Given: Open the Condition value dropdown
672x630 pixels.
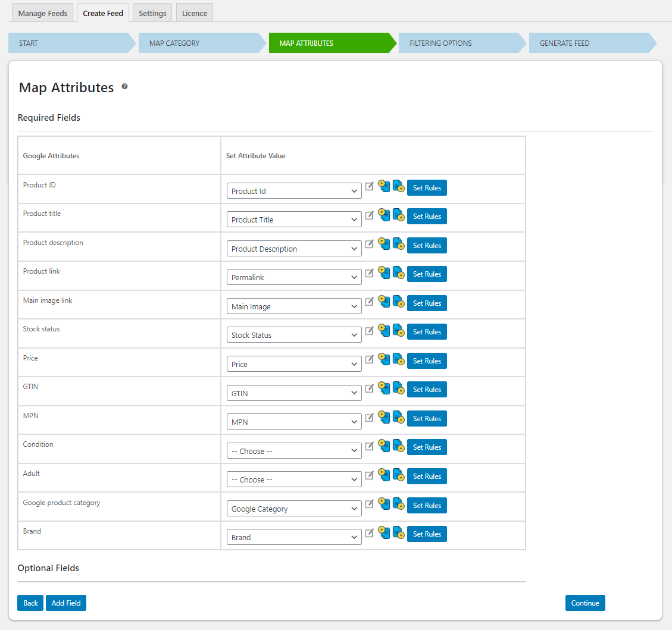Looking at the screenshot, I should click(294, 450).
